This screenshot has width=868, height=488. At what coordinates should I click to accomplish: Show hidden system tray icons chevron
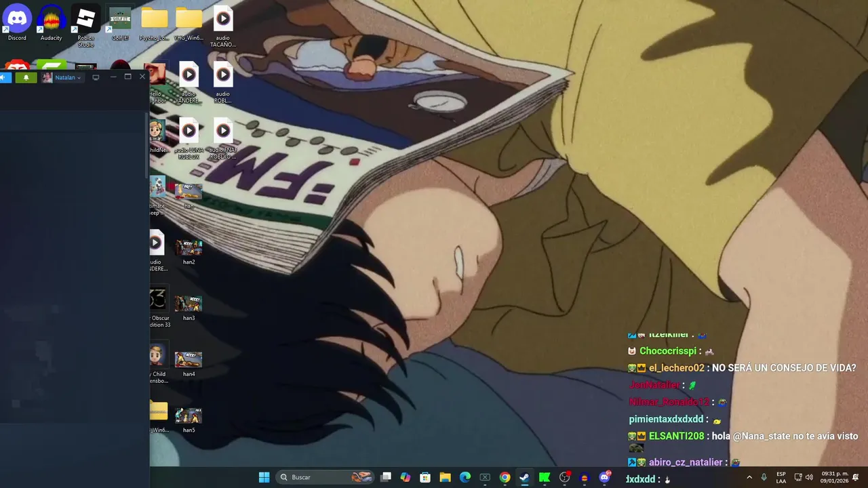[x=749, y=477]
